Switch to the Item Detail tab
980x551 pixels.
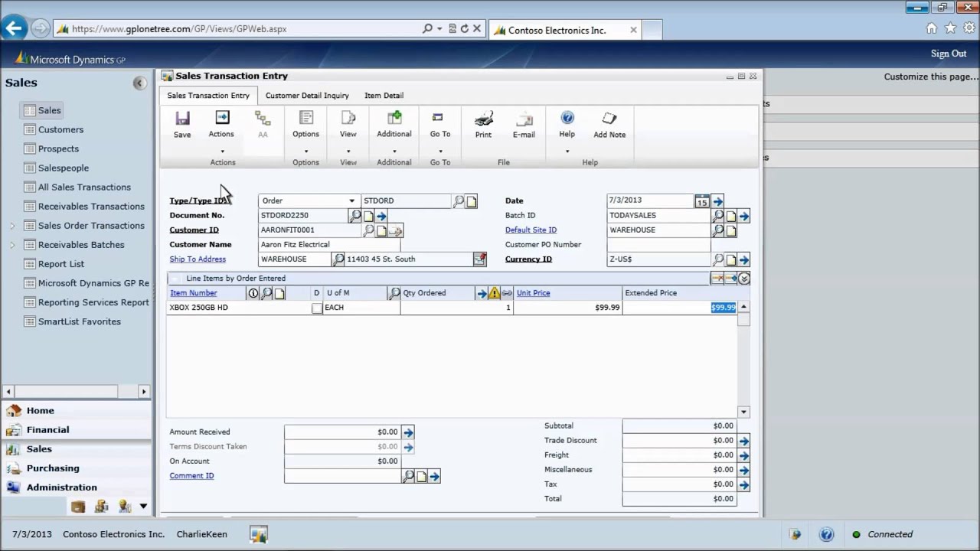pos(384,96)
